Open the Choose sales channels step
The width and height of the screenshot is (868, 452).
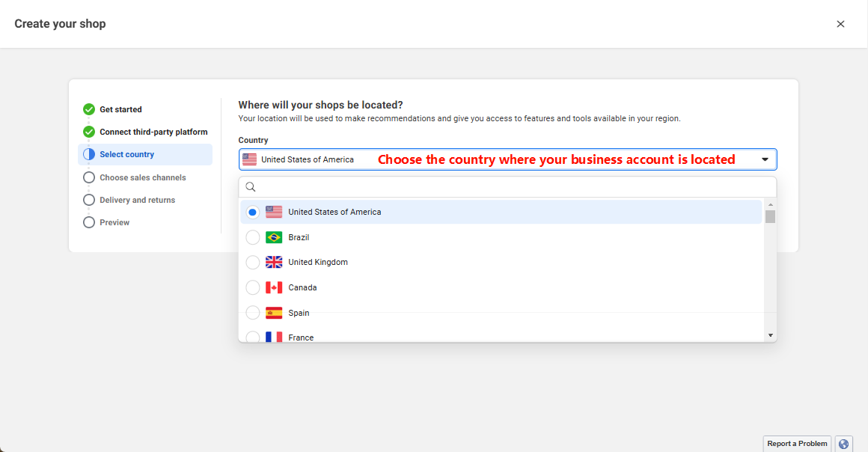pos(142,177)
